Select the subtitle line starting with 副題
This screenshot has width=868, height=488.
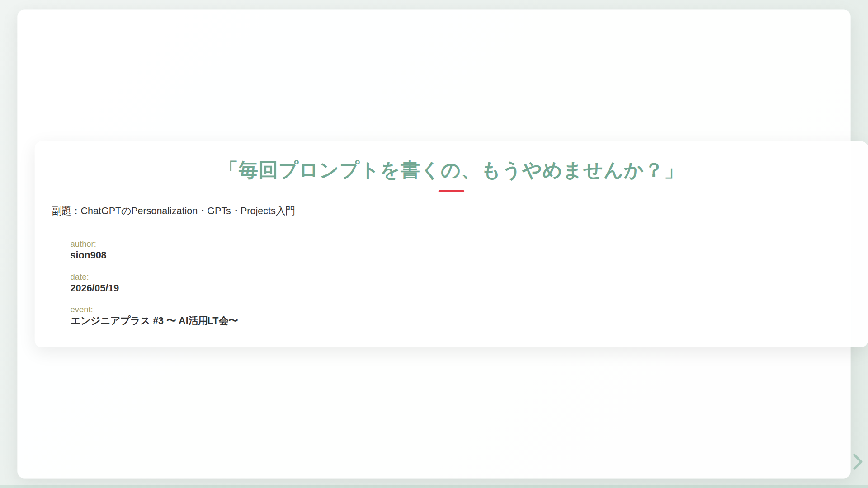click(174, 211)
